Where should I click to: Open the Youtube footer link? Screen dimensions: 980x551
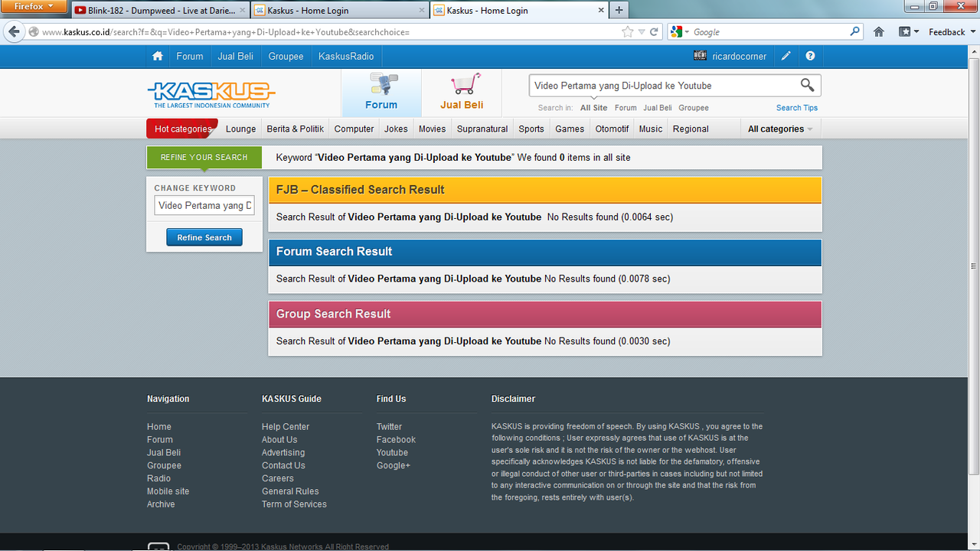coord(392,452)
